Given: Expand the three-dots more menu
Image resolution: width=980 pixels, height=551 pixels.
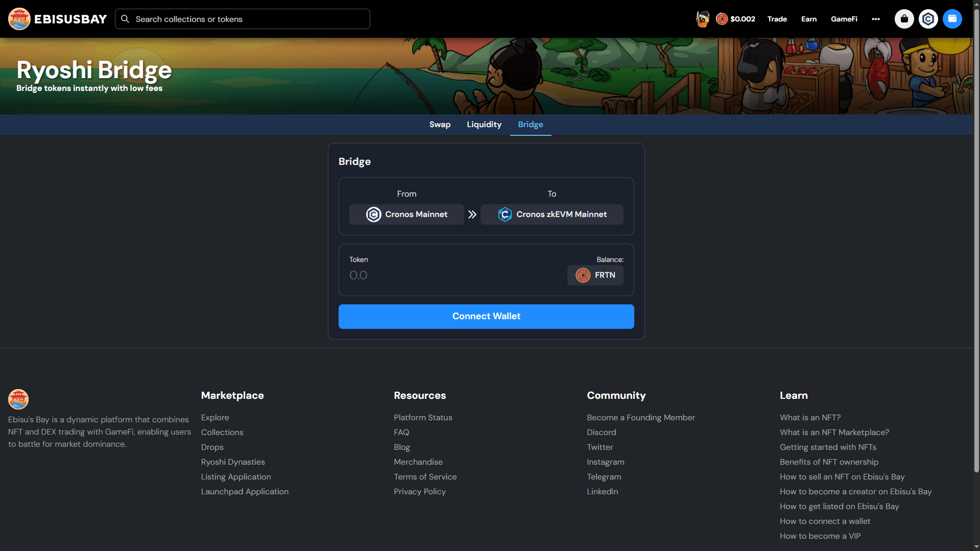Looking at the screenshot, I should pyautogui.click(x=876, y=19).
